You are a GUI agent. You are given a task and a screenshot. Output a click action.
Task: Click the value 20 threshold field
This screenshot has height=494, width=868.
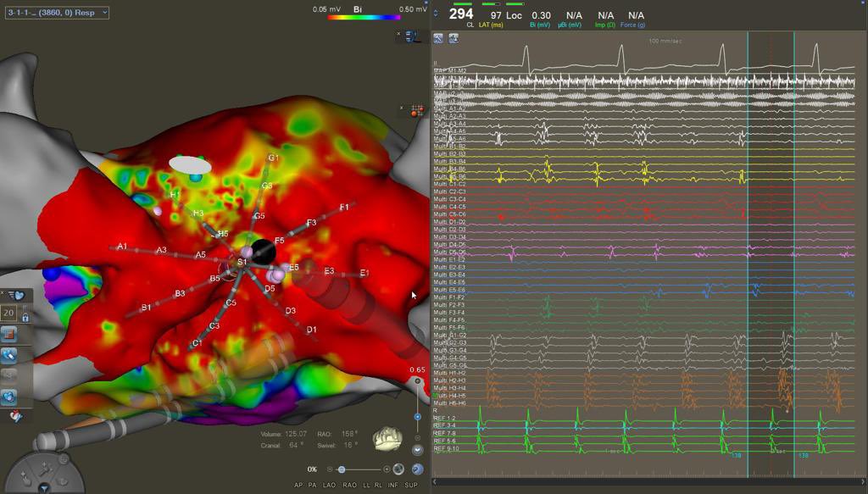(x=8, y=314)
